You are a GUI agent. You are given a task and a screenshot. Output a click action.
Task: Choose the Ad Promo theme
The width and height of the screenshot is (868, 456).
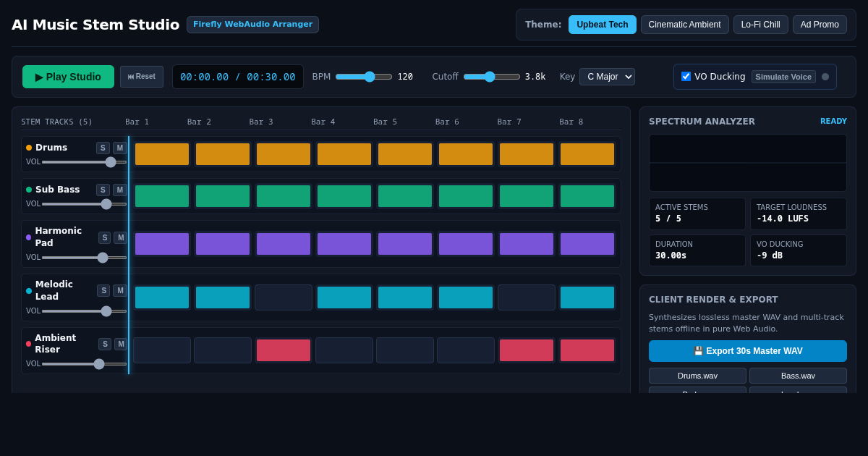(820, 25)
